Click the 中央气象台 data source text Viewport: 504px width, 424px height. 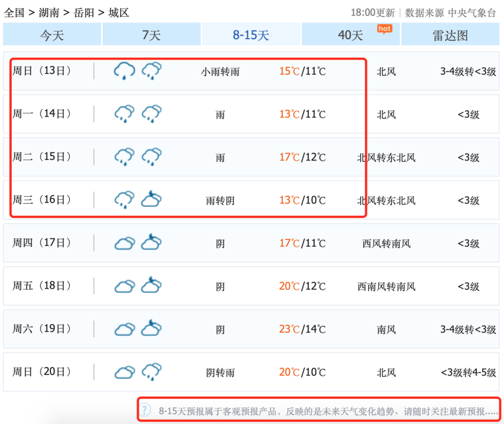472,13
